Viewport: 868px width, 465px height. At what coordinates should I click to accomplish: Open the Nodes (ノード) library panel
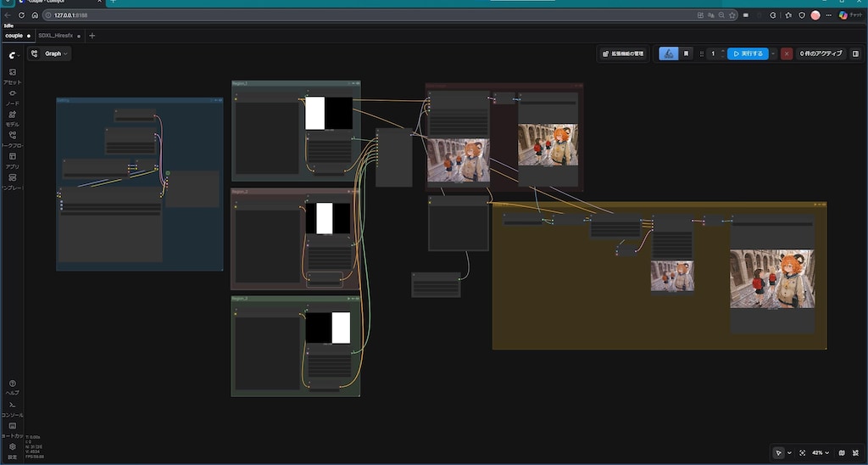click(x=12, y=97)
